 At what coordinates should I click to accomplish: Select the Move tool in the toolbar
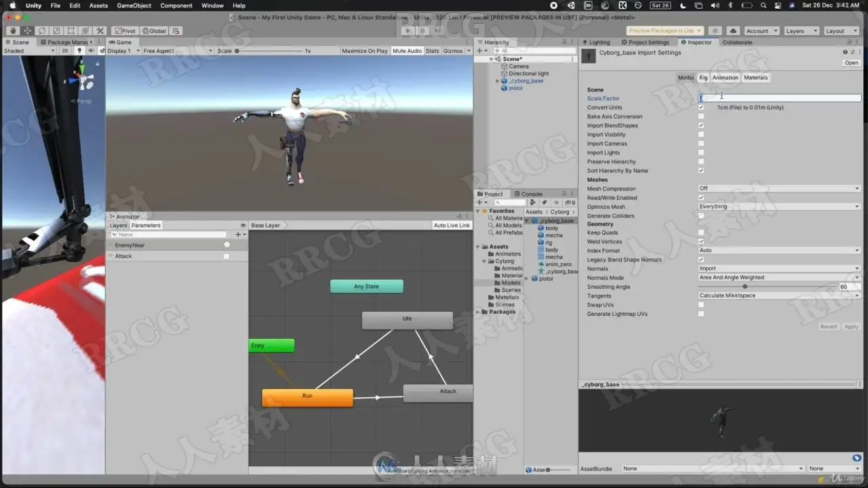coord(27,30)
